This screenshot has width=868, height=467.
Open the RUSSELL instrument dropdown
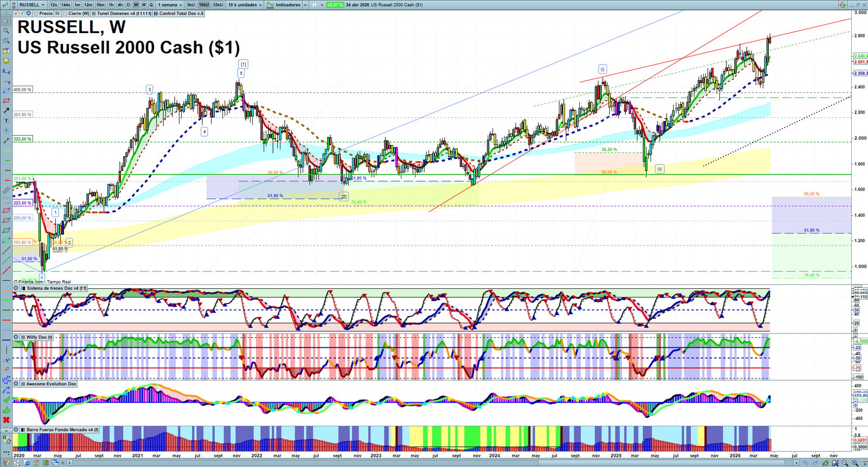(31, 5)
